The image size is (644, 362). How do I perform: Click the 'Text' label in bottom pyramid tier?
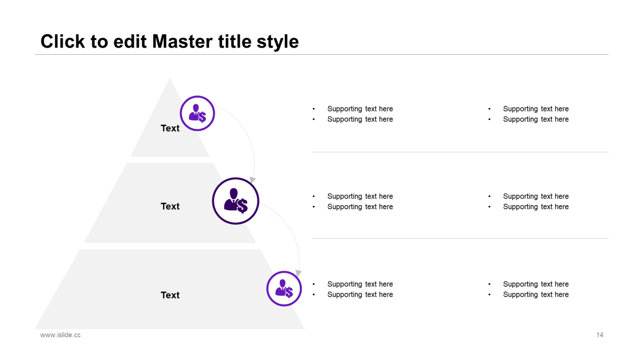pos(170,295)
